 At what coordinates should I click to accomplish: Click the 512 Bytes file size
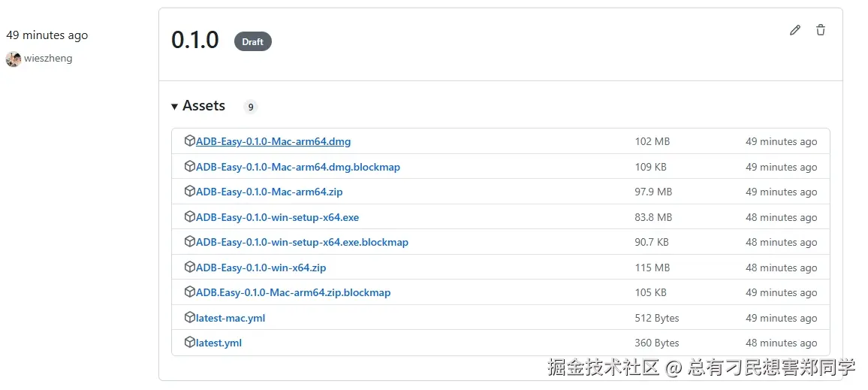(657, 318)
